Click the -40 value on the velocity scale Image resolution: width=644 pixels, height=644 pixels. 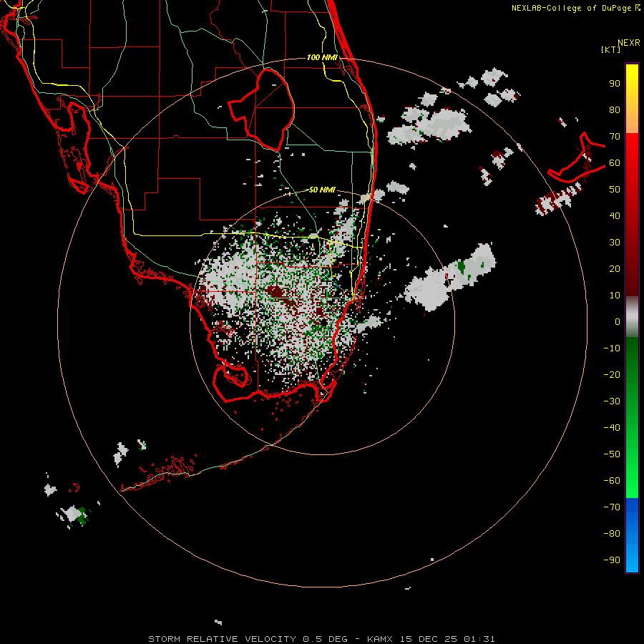pyautogui.click(x=612, y=428)
